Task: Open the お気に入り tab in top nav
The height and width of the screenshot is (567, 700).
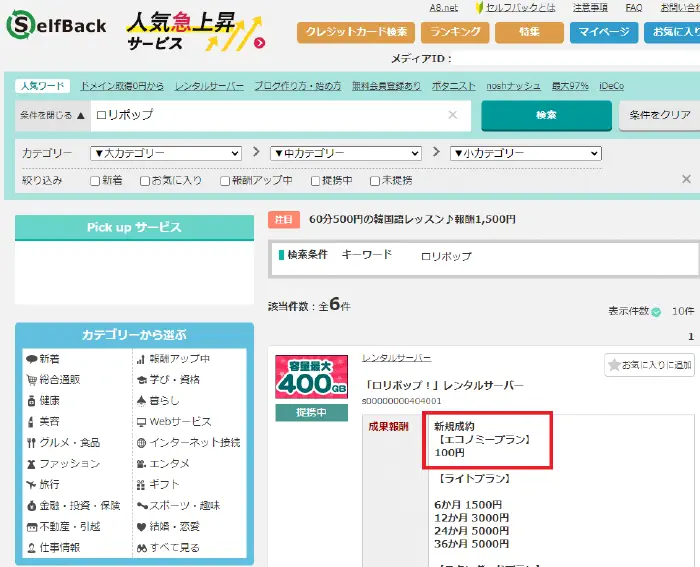Action: (672, 32)
